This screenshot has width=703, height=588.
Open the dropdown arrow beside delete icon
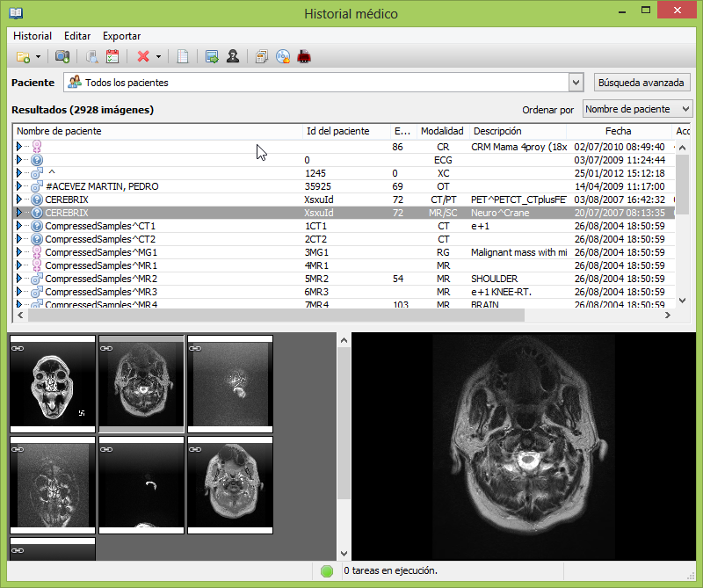158,57
